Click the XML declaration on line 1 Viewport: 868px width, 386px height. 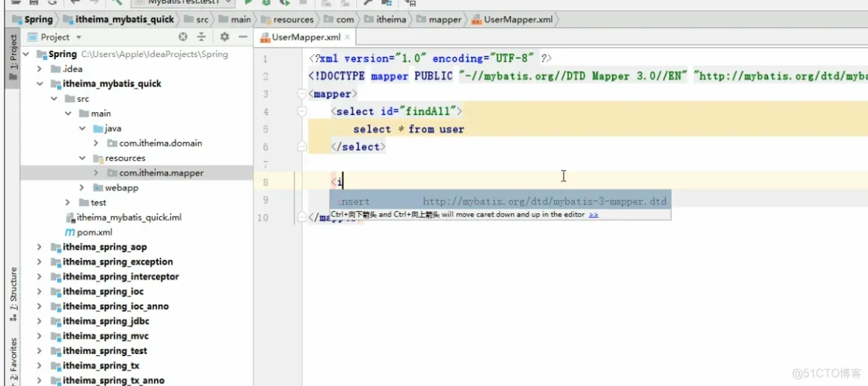[430, 59]
